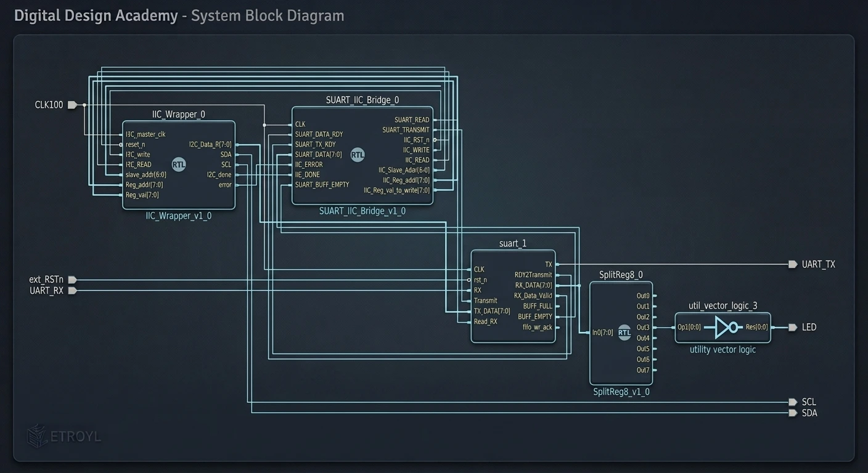
Task: Select the IIC_Wrapper_0 block title
Action: [x=179, y=114]
